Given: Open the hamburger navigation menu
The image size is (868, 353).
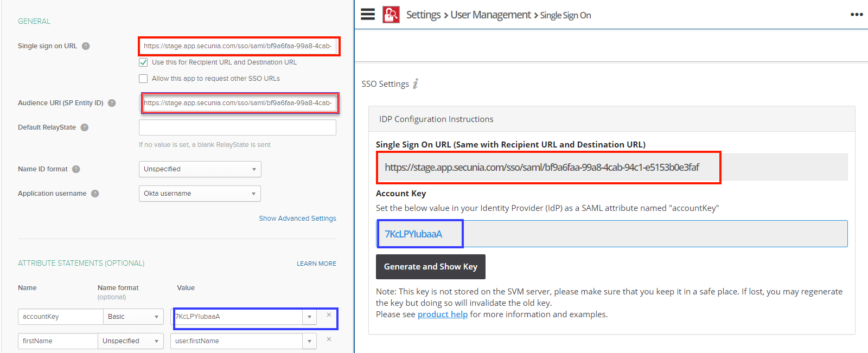Looking at the screenshot, I should (x=368, y=15).
